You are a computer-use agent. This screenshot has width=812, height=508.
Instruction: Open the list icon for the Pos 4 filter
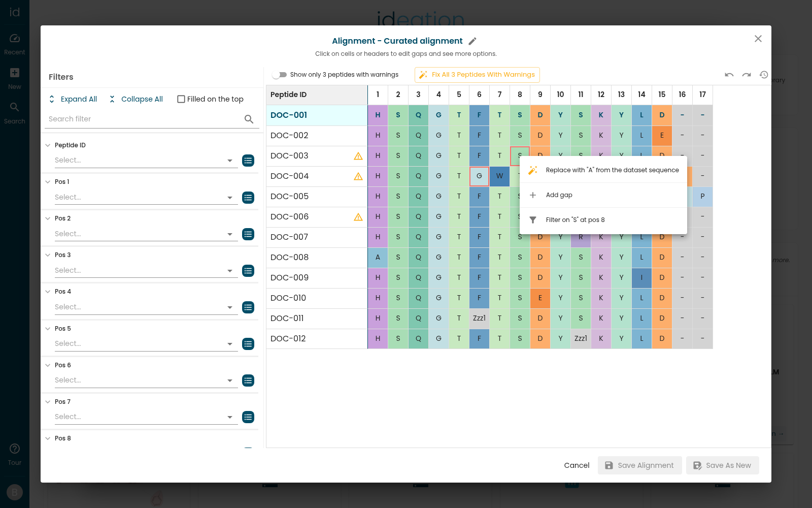(x=248, y=307)
